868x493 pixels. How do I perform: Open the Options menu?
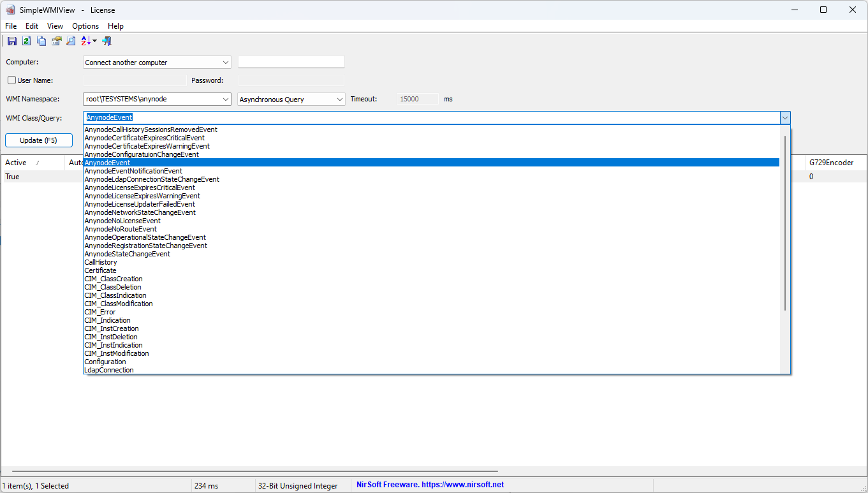pos(85,26)
